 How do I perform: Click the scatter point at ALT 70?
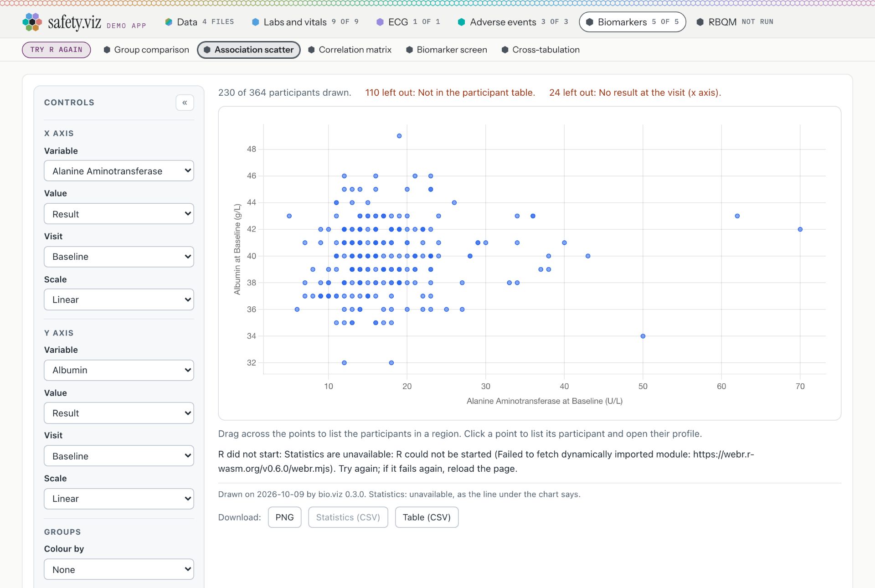click(800, 229)
